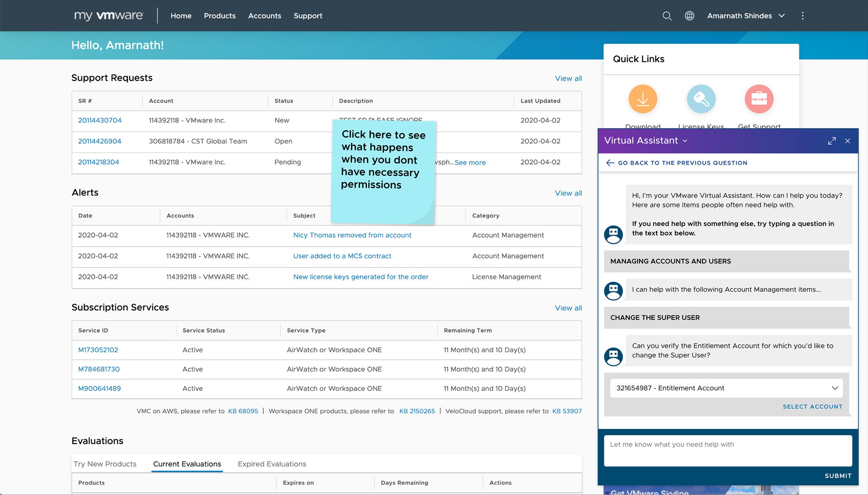Click View all for Support Requests

(568, 78)
